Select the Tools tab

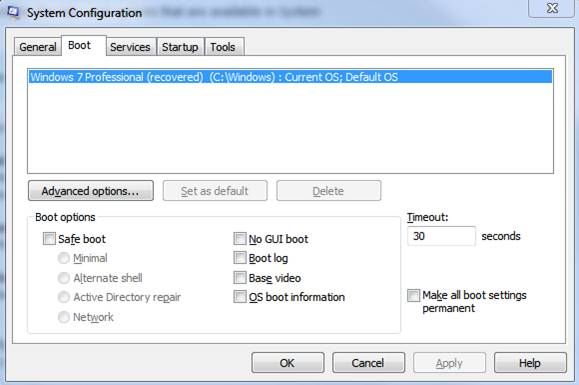click(223, 47)
